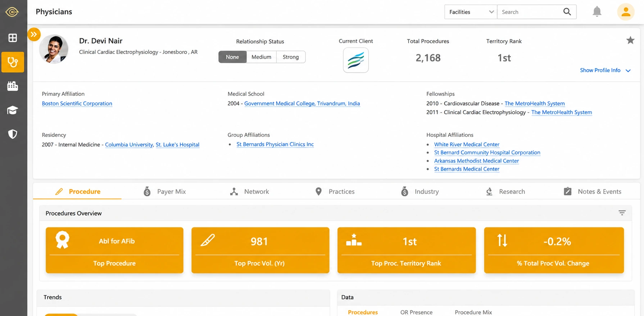Screen dimensions: 644x316
Task: Open Columbia University, St. Luke's Hospital link
Action: click(x=152, y=144)
